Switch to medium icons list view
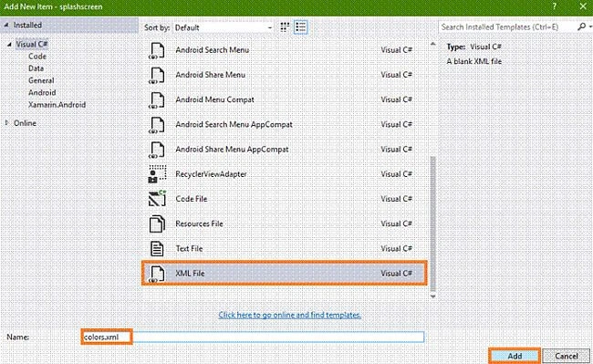 (301, 27)
